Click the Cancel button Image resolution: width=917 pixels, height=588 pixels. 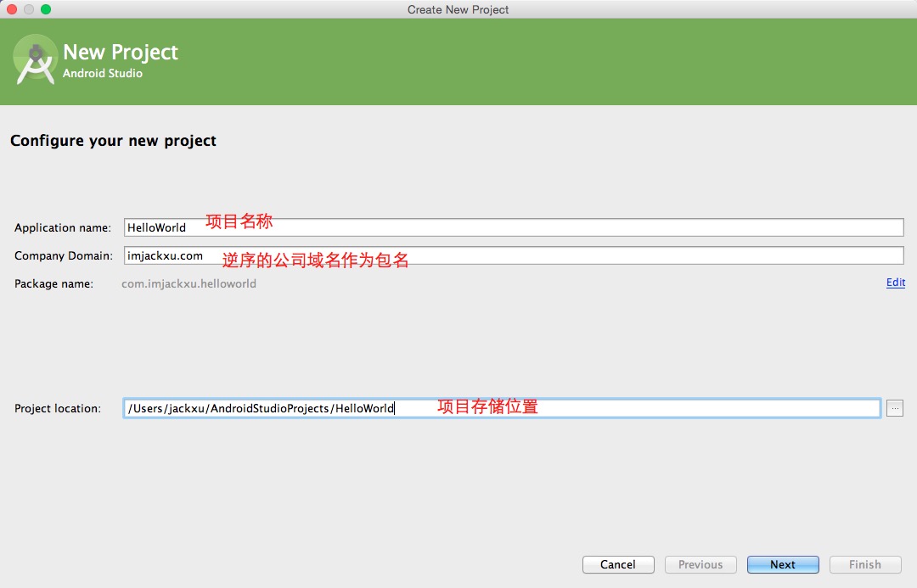[x=618, y=564]
